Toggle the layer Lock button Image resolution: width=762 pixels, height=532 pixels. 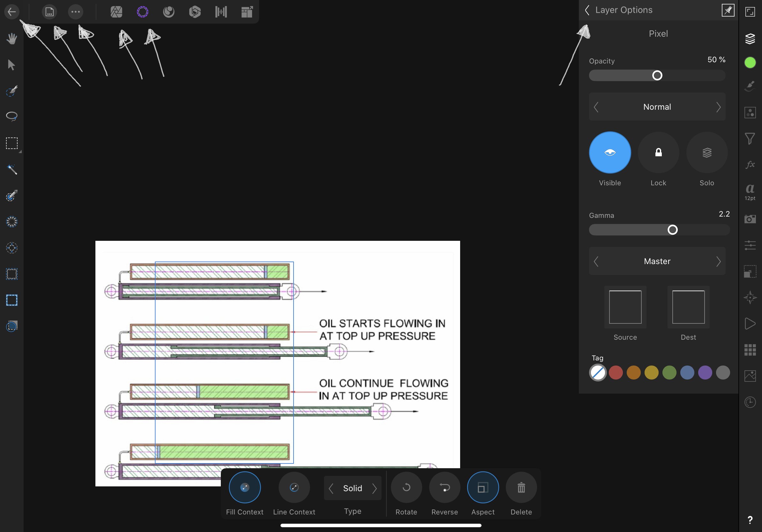coord(658,152)
